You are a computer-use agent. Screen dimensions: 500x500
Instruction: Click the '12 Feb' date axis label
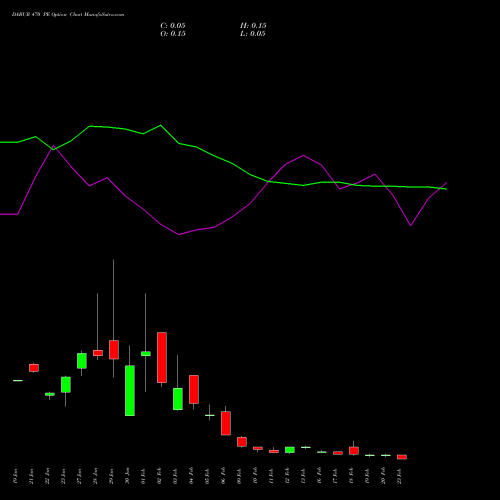point(287,476)
